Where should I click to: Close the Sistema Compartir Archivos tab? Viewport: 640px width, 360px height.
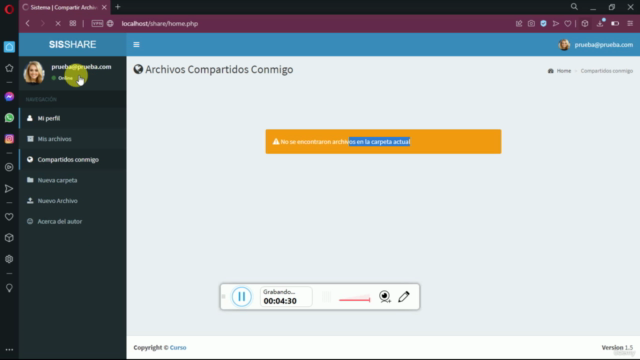pos(104,7)
